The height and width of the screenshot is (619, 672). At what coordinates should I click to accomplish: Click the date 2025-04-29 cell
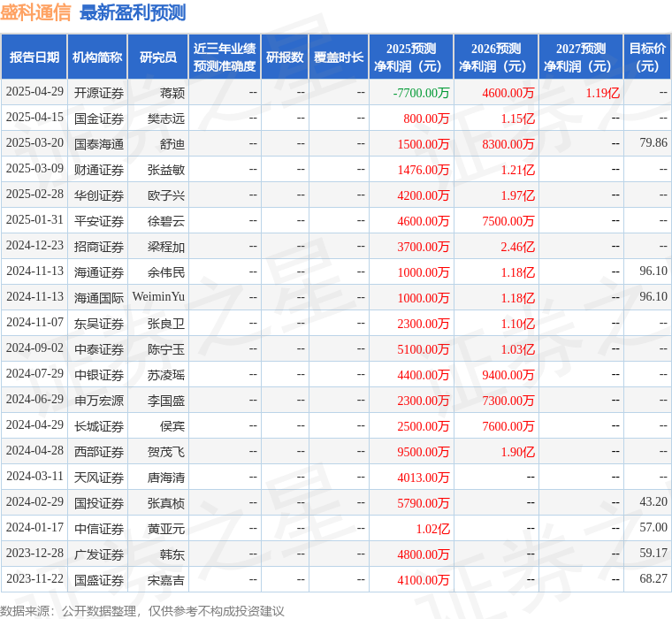pyautogui.click(x=34, y=92)
